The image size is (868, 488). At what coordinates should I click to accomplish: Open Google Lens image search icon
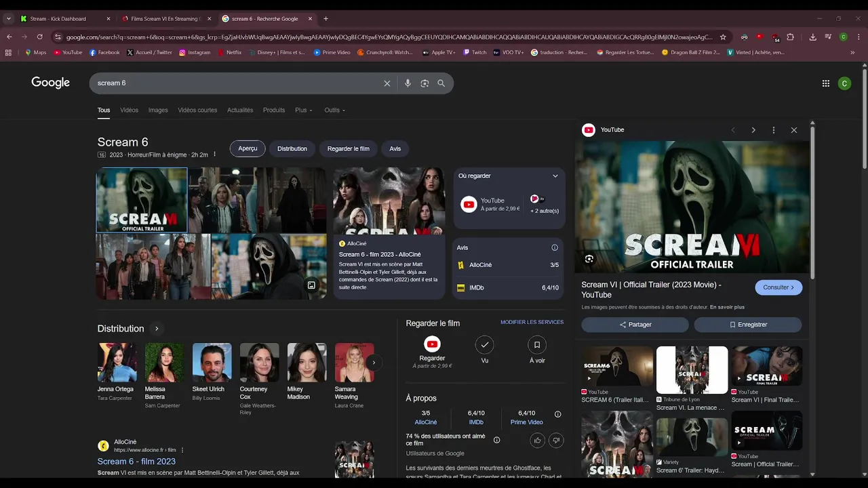(425, 83)
